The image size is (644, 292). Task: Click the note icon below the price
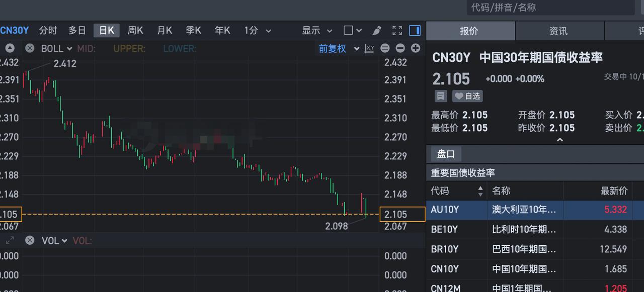coord(441,95)
